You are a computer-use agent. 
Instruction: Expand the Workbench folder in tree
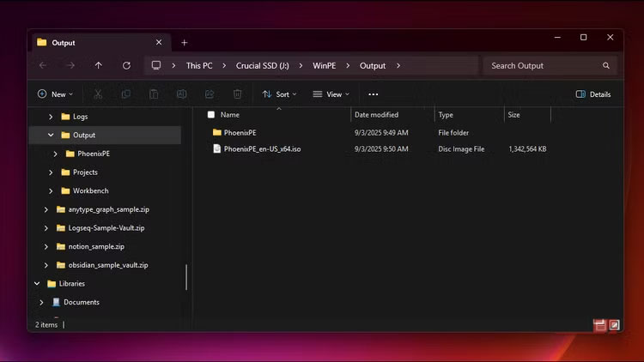point(51,190)
